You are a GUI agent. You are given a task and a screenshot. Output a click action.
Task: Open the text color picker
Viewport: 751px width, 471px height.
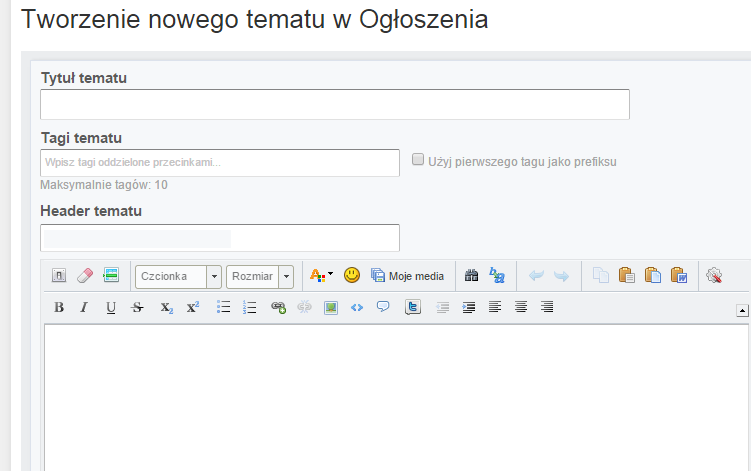click(321, 276)
